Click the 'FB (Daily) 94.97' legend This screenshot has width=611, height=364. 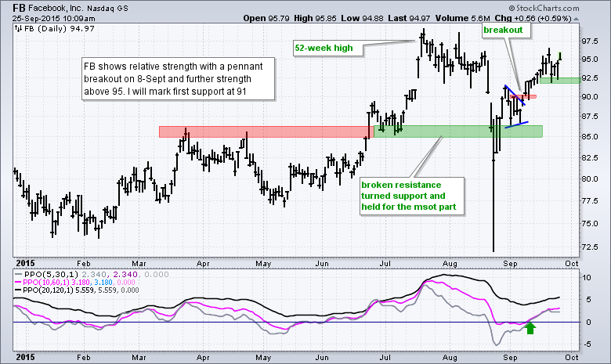60,28
